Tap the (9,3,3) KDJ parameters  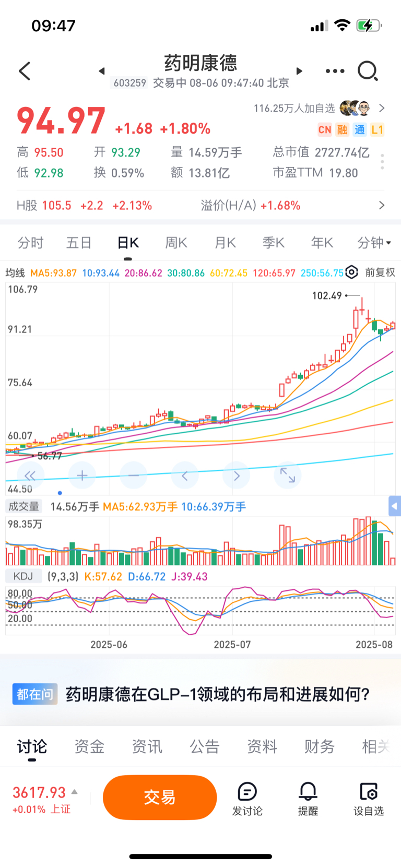pos(63,576)
